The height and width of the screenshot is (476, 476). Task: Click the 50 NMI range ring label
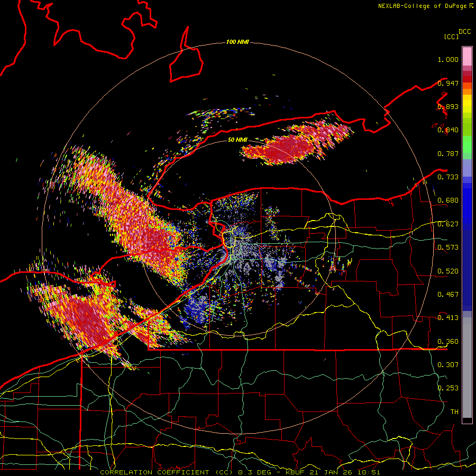(x=237, y=140)
